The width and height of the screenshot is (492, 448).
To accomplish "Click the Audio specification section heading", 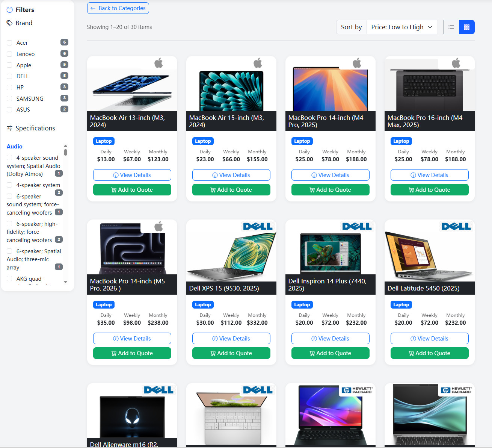I will [x=15, y=147].
